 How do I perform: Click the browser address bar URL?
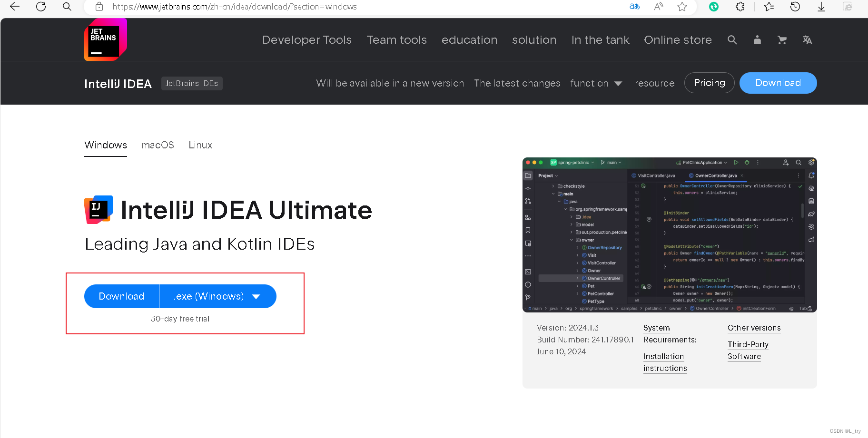235,7
